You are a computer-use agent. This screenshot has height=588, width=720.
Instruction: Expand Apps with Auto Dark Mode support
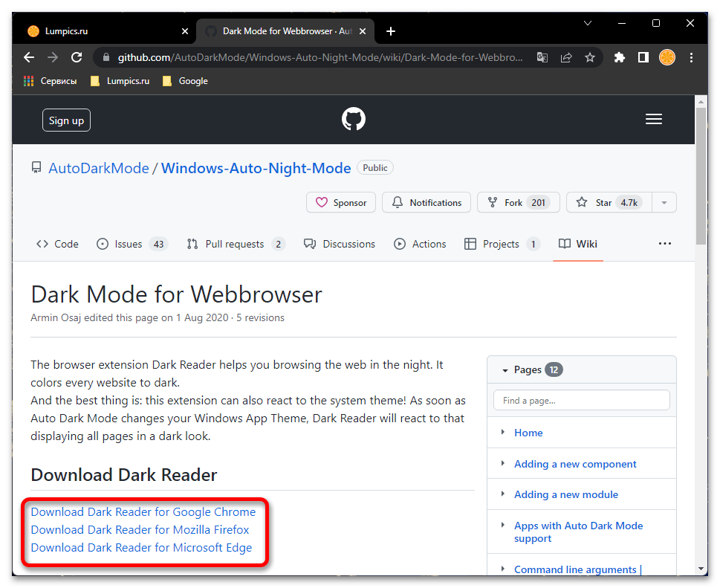pyautogui.click(x=503, y=525)
